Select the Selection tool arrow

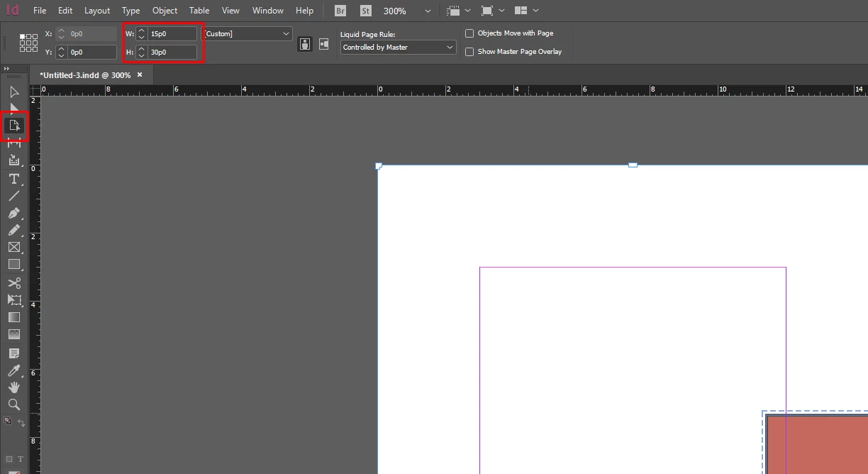14,92
